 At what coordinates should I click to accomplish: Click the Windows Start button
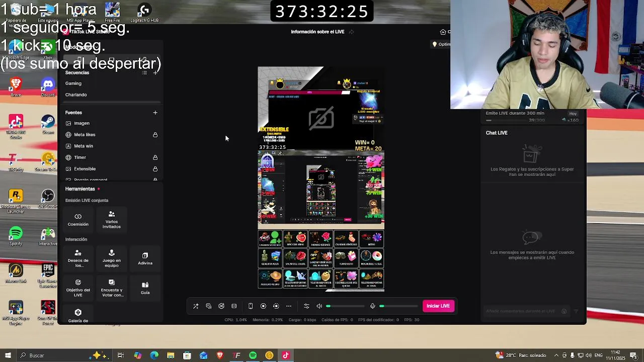(x=8, y=355)
